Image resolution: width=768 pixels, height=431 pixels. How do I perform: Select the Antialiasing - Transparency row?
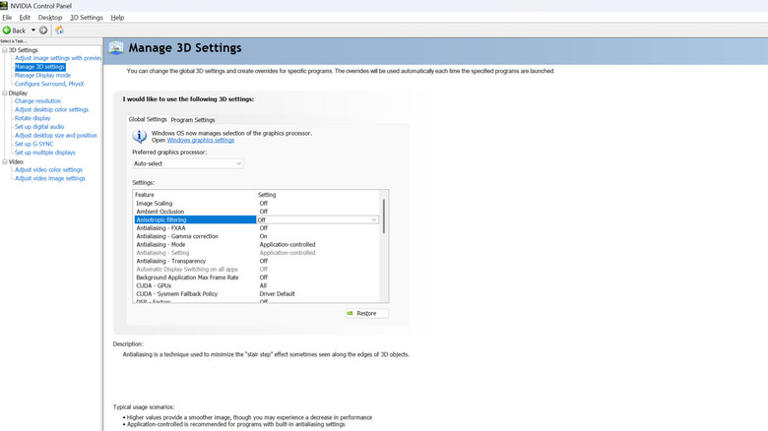[x=257, y=261]
